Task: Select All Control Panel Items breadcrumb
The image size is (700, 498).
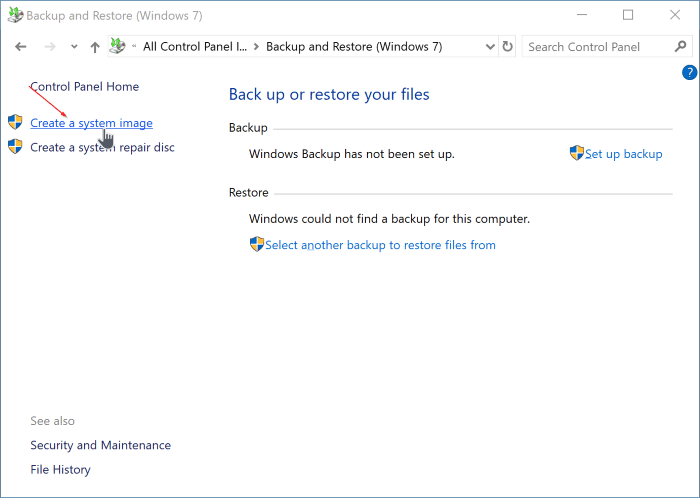Action: click(195, 46)
